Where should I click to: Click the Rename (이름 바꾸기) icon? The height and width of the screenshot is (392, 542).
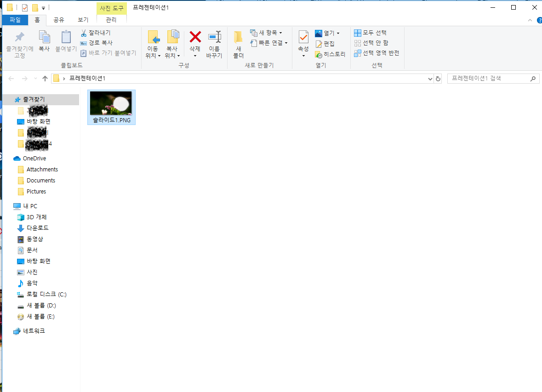pos(214,37)
